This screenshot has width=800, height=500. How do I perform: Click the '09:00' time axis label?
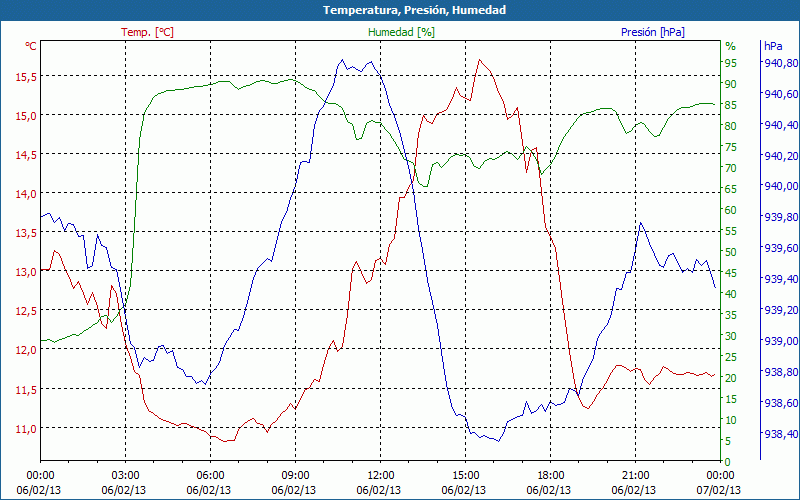click(295, 475)
